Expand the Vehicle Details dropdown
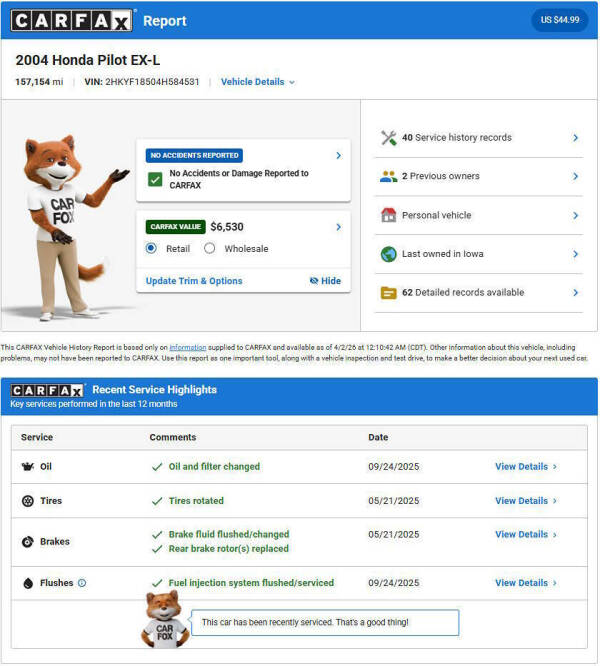The image size is (600, 666). (x=258, y=82)
